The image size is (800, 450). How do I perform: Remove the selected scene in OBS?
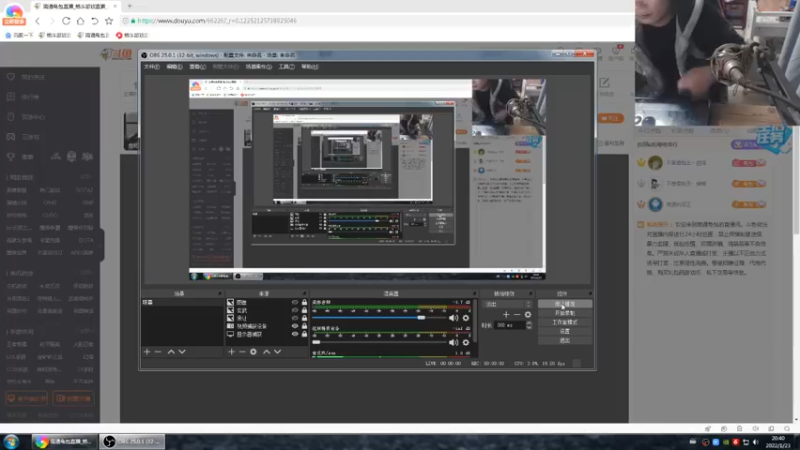[158, 352]
